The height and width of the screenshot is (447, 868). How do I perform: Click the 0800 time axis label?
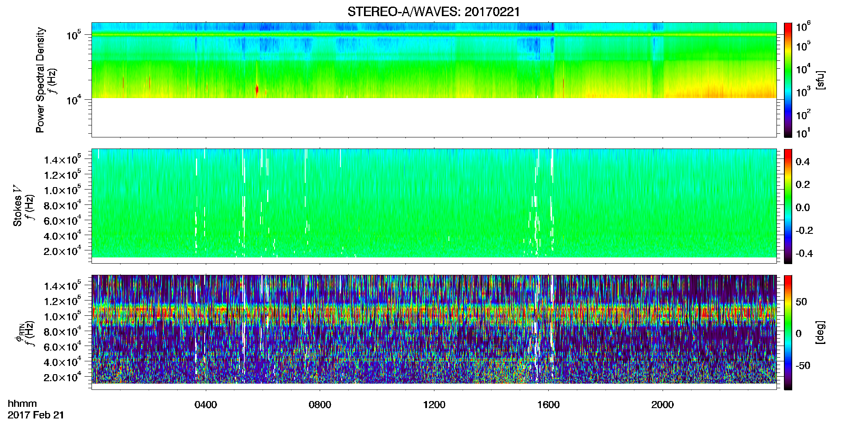point(320,405)
